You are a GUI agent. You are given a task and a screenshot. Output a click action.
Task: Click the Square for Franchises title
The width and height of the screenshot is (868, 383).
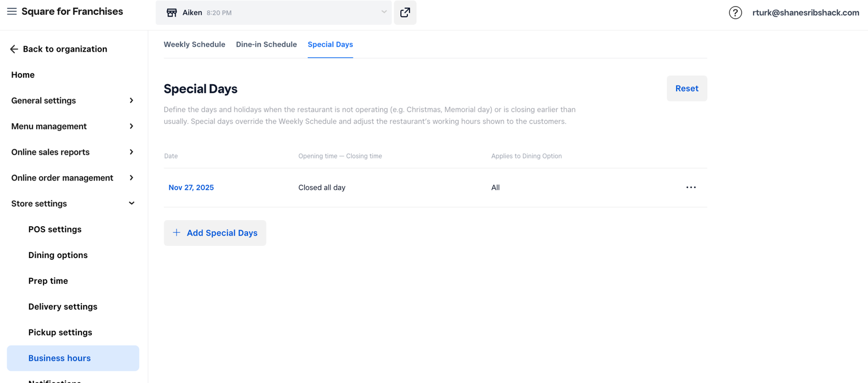72,12
